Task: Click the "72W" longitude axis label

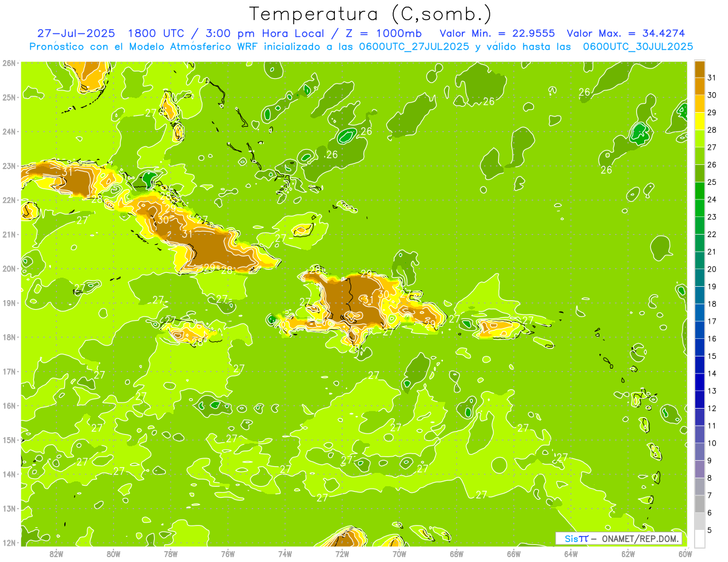Action: (342, 553)
